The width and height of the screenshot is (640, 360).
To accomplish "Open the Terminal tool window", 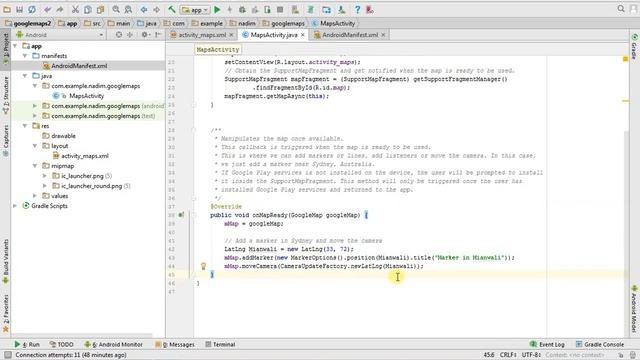I will pos(220,344).
